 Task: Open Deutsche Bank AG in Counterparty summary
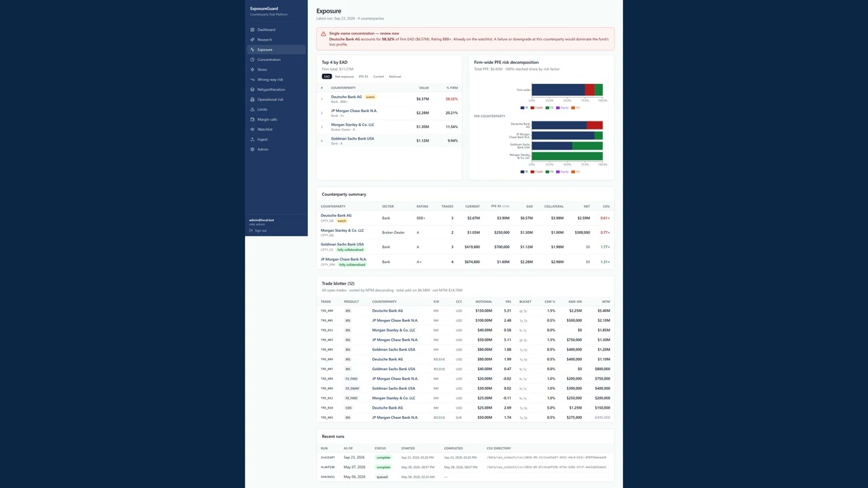click(x=336, y=216)
